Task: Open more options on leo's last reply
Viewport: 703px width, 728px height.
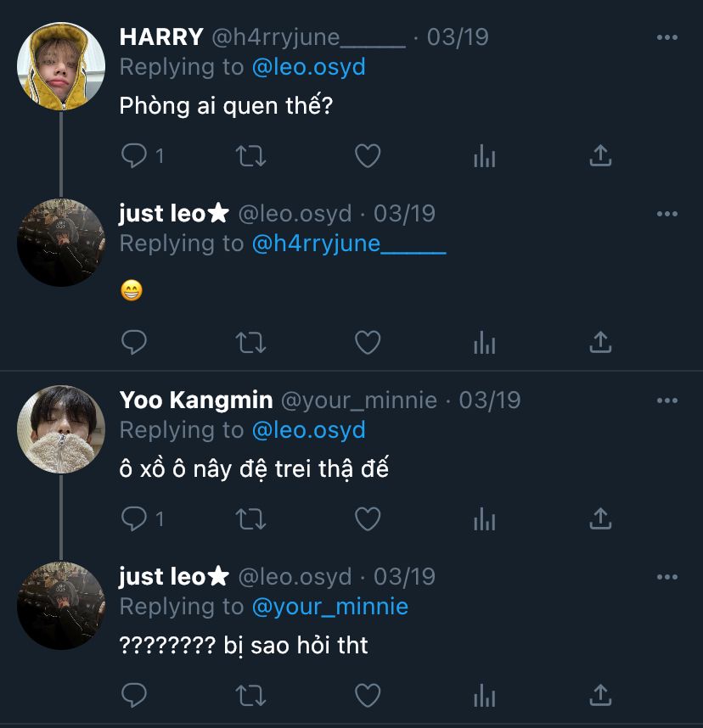Action: pos(667,577)
